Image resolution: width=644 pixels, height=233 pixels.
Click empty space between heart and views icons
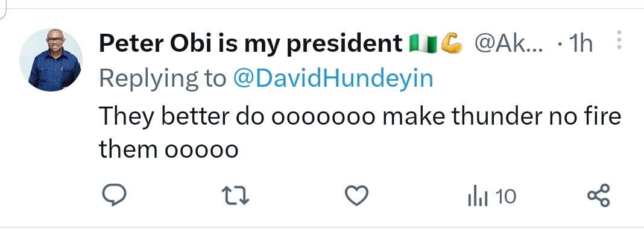[x=418, y=196]
